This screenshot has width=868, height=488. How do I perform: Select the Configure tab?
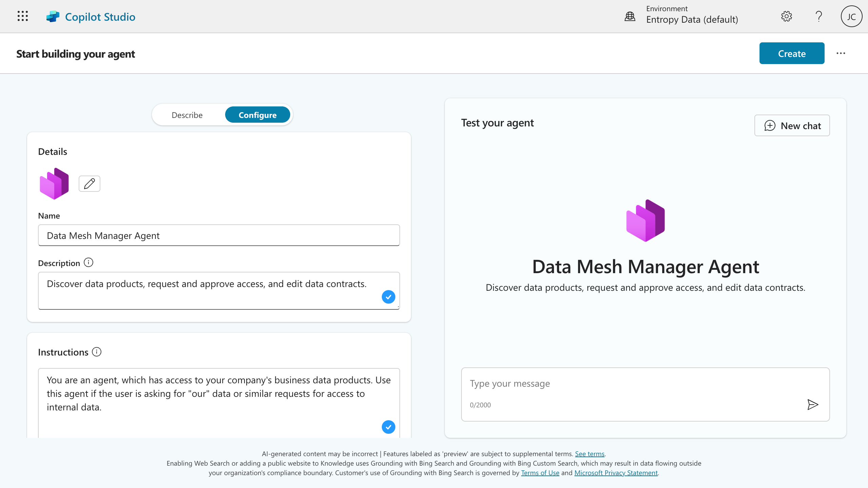coord(258,115)
